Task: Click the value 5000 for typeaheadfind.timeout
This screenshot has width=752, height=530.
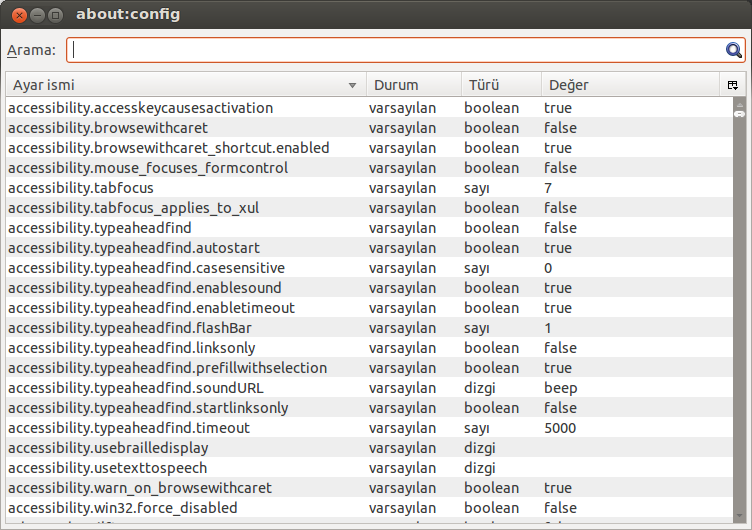Action: (560, 428)
